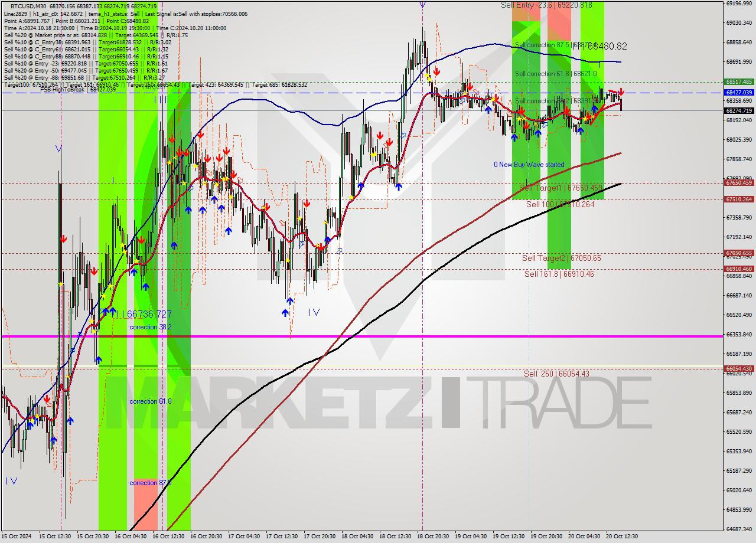Click the 69030.340 price axis value
Image resolution: width=756 pixels, height=543 pixels.
739,23
